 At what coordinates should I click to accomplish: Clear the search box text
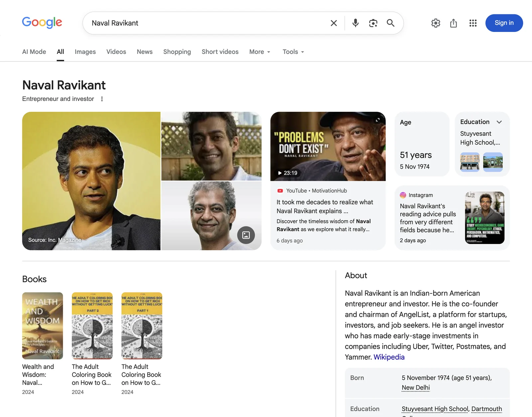click(x=334, y=23)
